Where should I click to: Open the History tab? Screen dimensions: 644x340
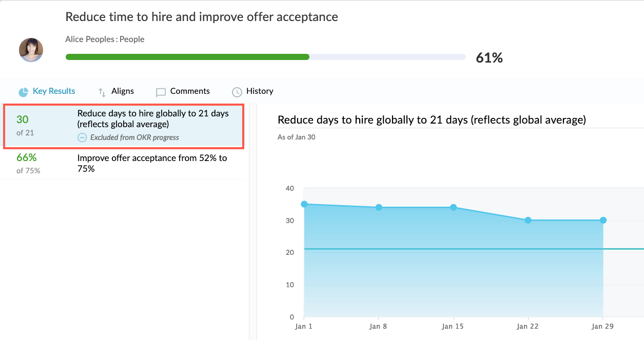click(x=252, y=91)
